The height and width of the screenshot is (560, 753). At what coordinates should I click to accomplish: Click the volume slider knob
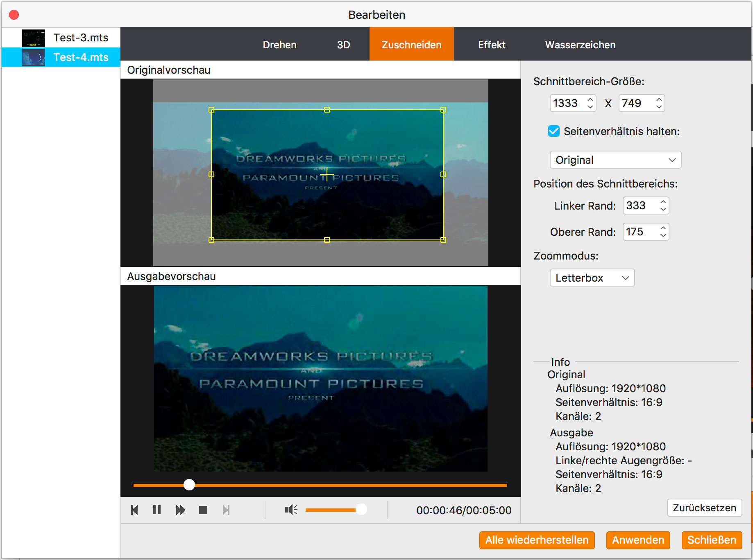coord(361,509)
